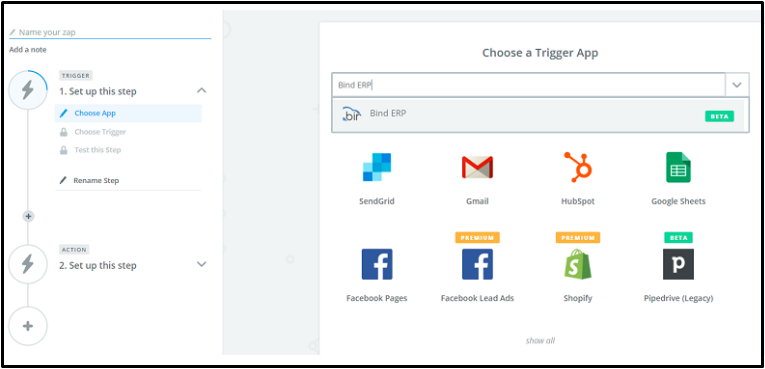Pick the Shopify bag icon
Image resolution: width=765 pixels, height=369 pixels.
click(578, 264)
